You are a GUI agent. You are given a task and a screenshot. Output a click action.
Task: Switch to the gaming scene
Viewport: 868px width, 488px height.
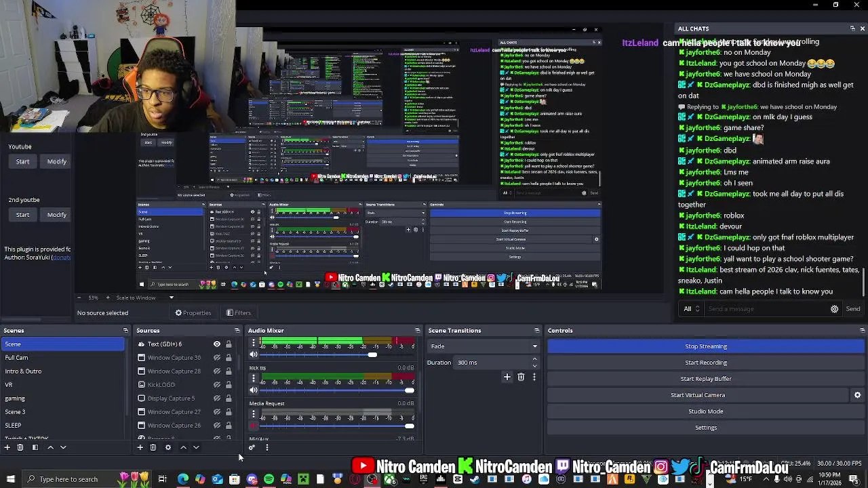(62, 399)
